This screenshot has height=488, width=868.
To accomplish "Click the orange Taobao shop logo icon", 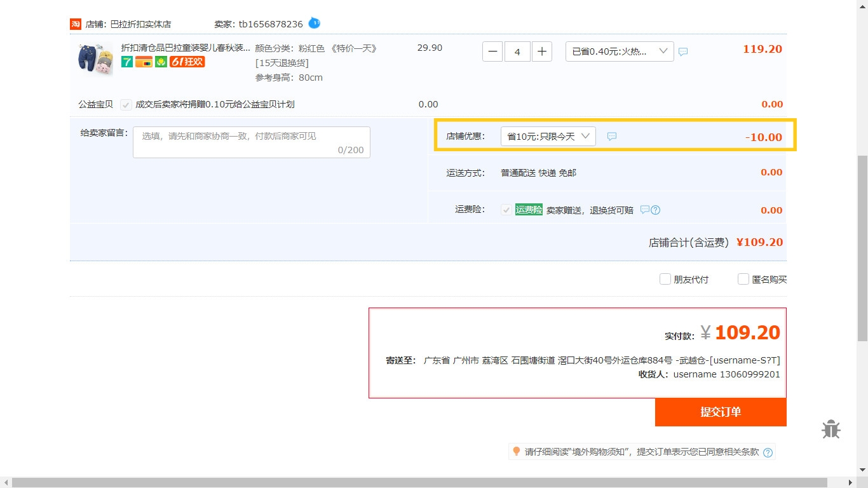I will tap(76, 24).
